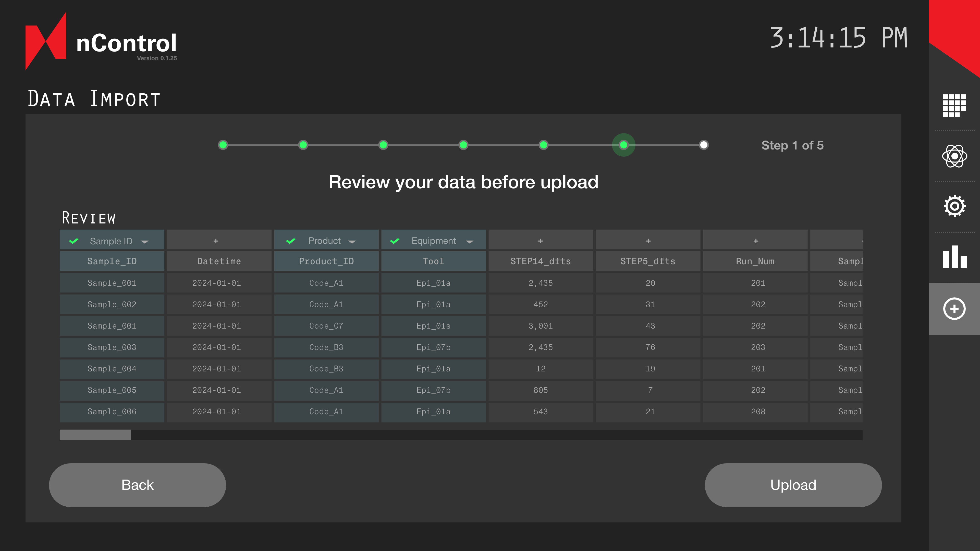Open the grid dashboard icon in sidebar

(x=954, y=105)
